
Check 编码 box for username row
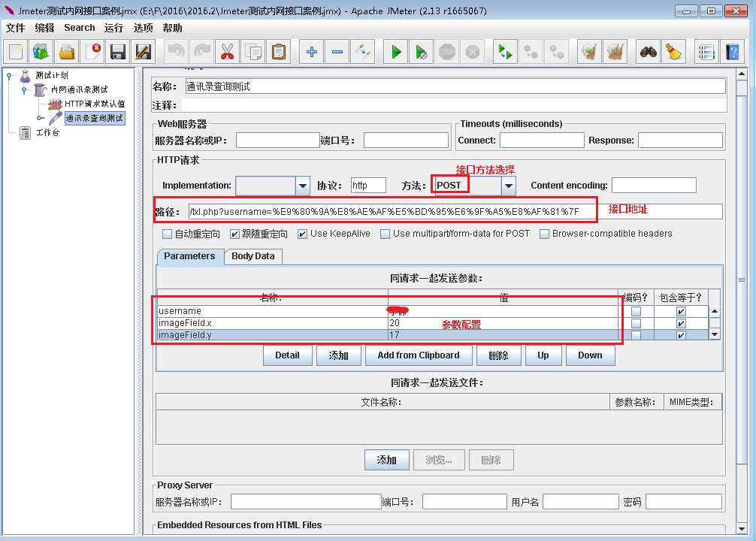tap(636, 312)
